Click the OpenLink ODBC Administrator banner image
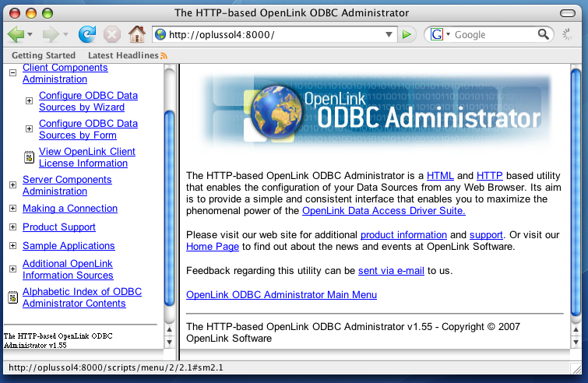 (x=375, y=111)
